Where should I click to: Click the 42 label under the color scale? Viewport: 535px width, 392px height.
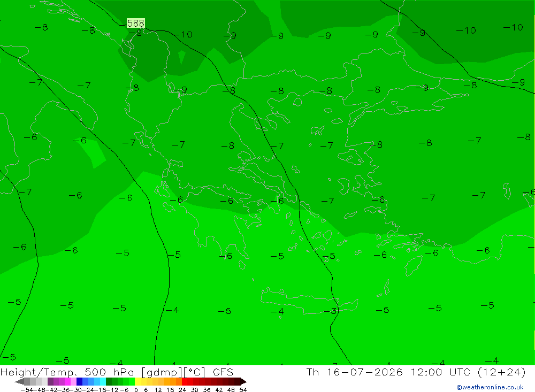[219, 390]
